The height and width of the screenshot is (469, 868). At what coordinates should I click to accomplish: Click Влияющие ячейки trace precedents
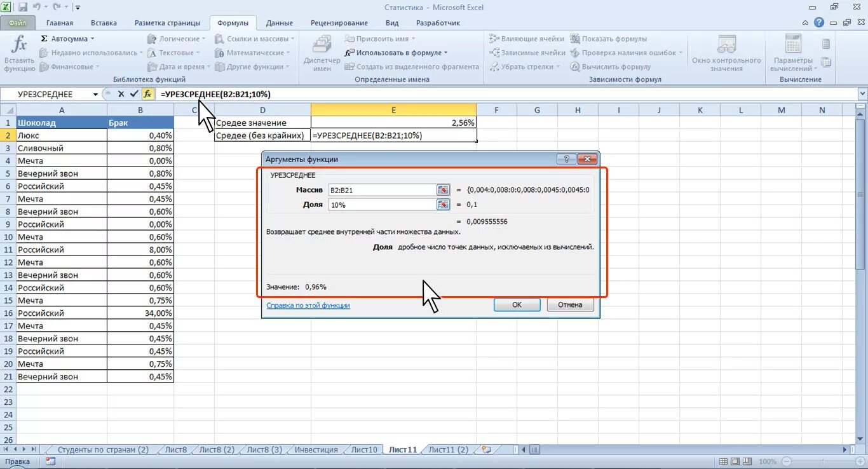[x=527, y=39]
